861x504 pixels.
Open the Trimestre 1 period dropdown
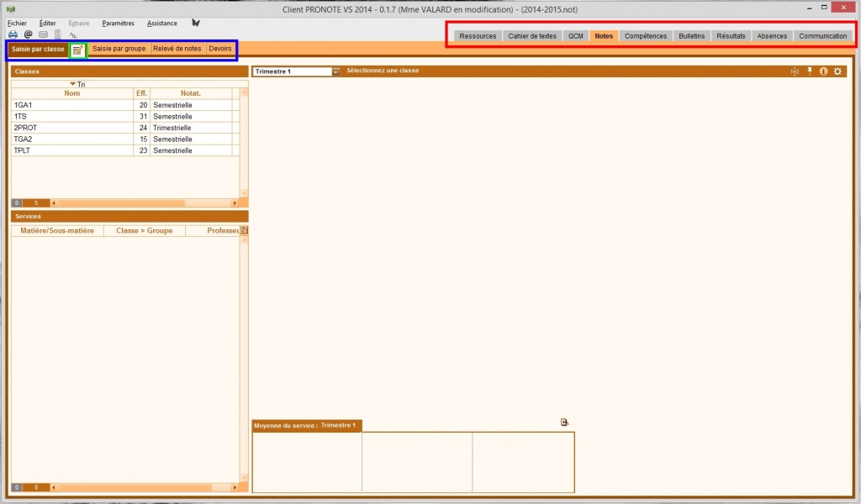point(336,71)
